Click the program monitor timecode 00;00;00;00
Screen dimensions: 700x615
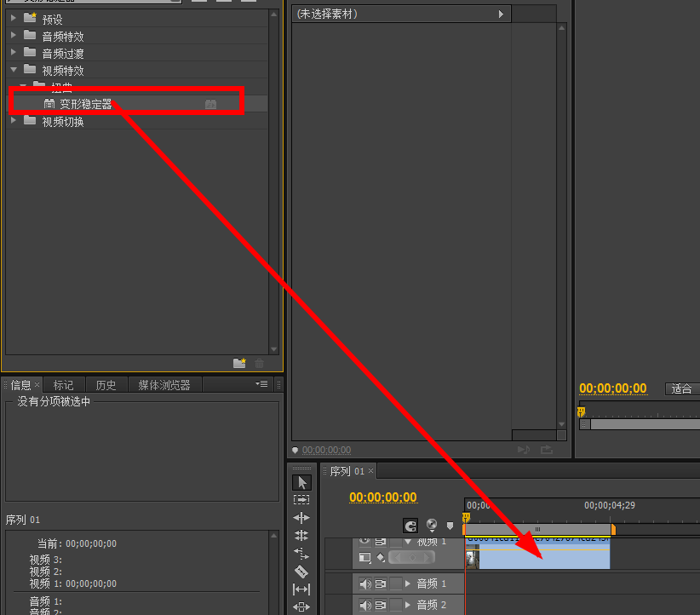(x=613, y=388)
